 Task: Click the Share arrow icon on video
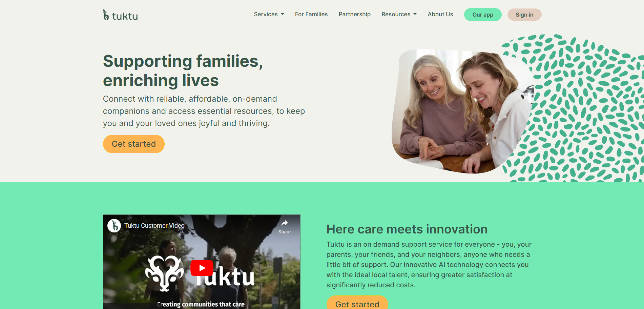[x=285, y=223]
